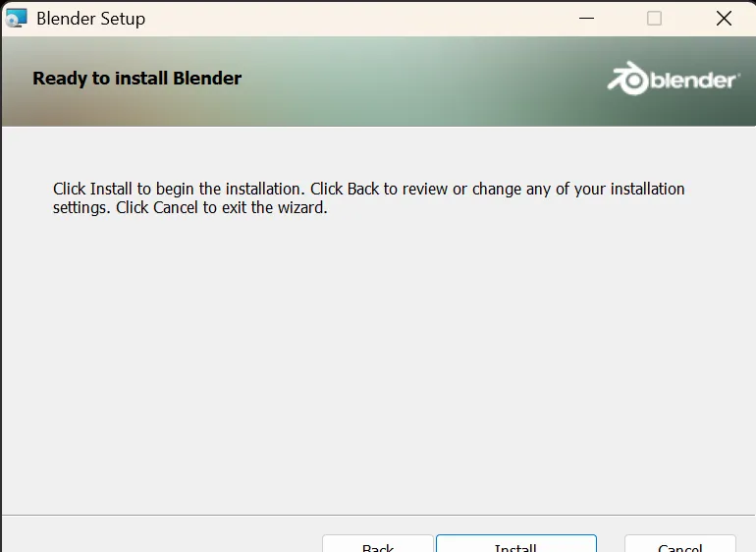Click the Install button to begin installation
756x552 pixels.
click(515, 543)
